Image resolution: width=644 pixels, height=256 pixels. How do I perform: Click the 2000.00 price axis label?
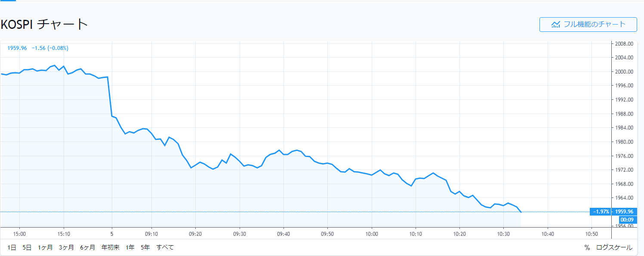pyautogui.click(x=624, y=71)
